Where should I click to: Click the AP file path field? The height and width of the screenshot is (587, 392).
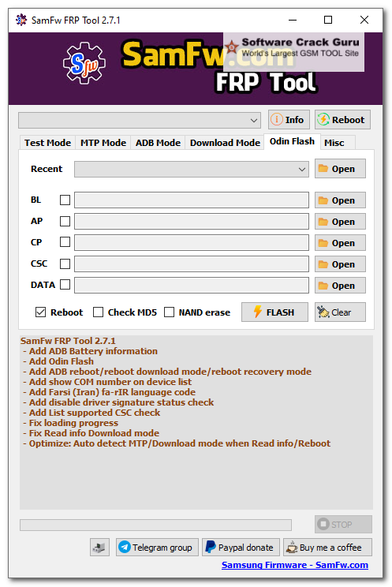click(x=192, y=222)
